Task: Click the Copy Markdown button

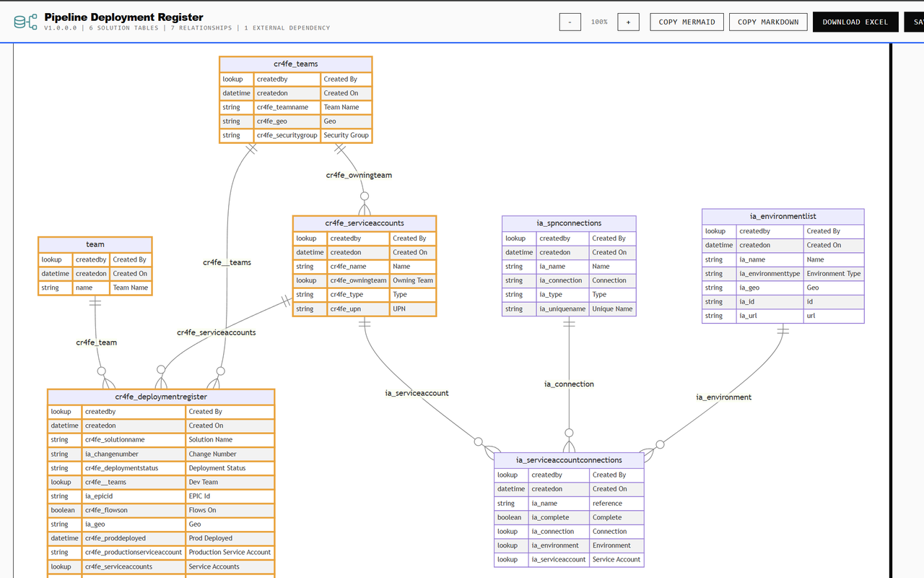Action: click(768, 22)
